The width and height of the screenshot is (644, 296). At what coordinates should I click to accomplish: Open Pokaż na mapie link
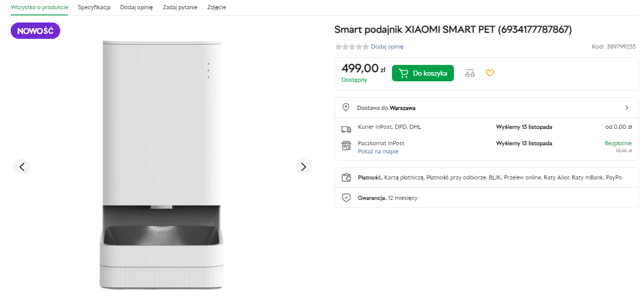(x=378, y=151)
